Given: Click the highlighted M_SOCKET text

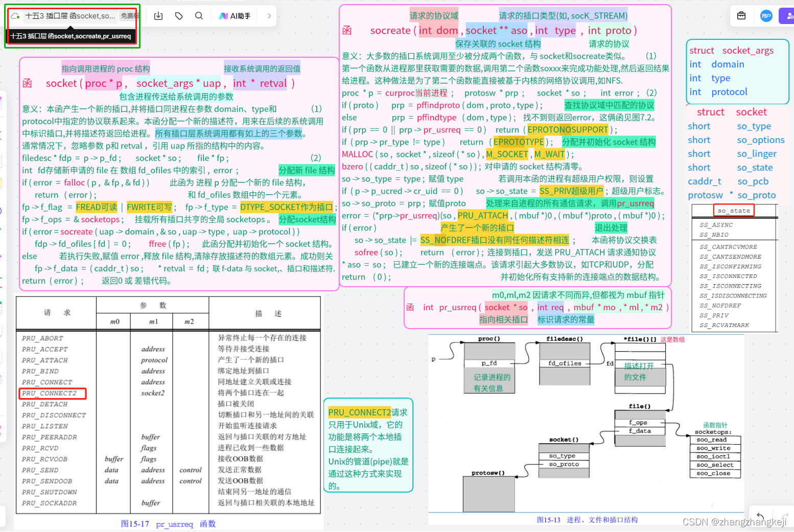Looking at the screenshot, I should tap(507, 154).
